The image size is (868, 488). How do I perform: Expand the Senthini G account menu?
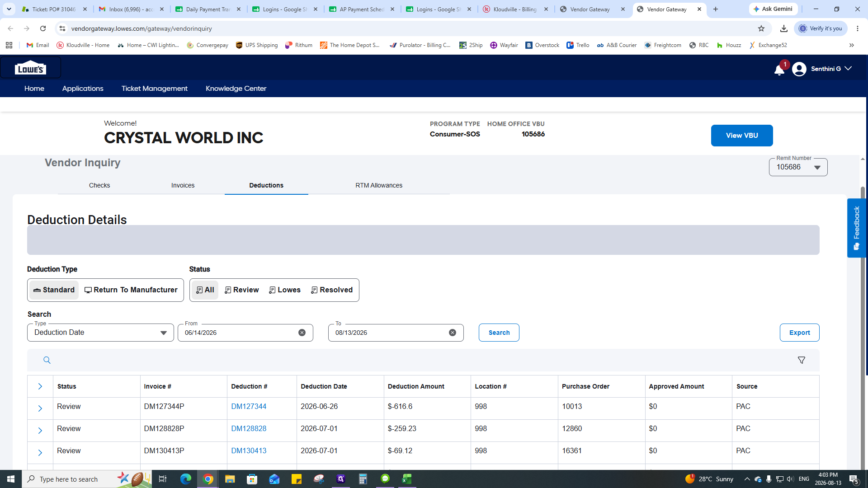(x=848, y=69)
